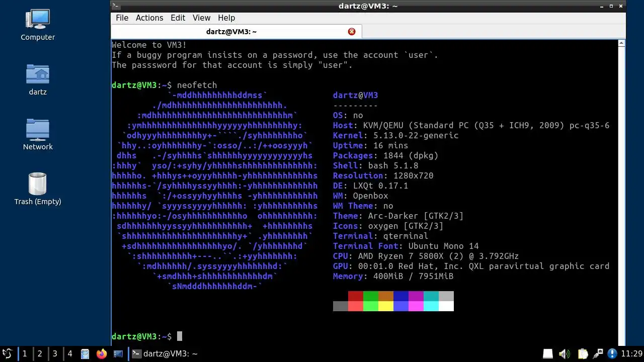This screenshot has height=362, width=644.
Task: Click the 'Terminal: qterminal' line
Action: [381, 236]
